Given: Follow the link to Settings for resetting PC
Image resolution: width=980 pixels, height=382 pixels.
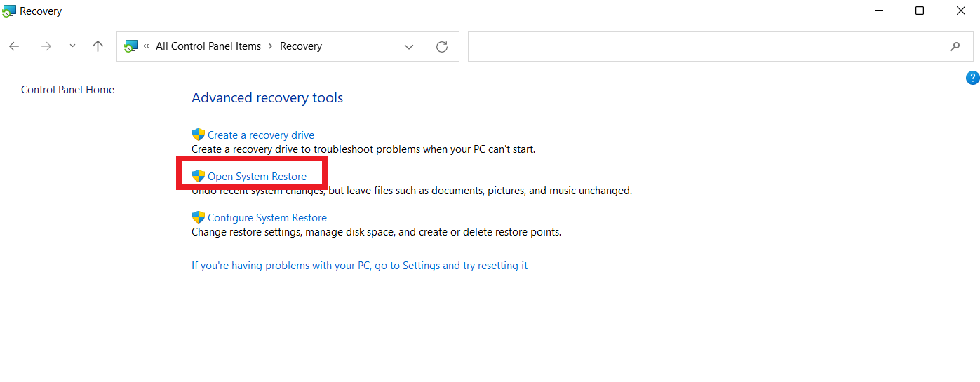Looking at the screenshot, I should point(359,266).
